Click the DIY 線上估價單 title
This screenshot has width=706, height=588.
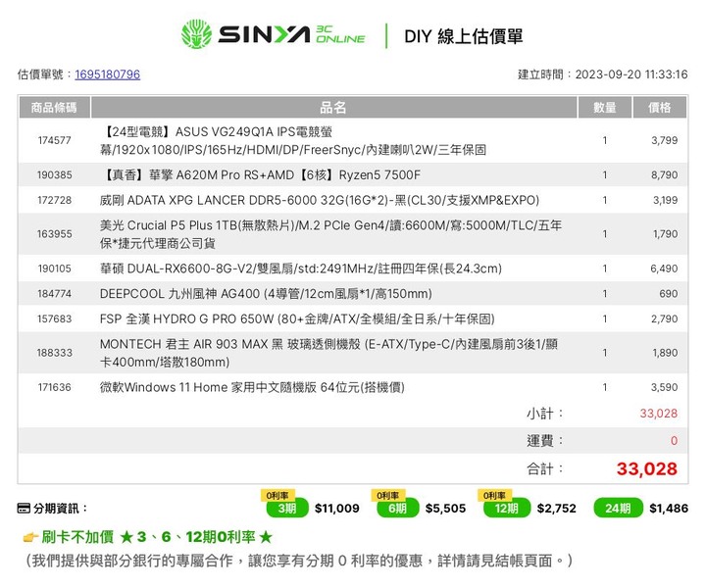463,36
